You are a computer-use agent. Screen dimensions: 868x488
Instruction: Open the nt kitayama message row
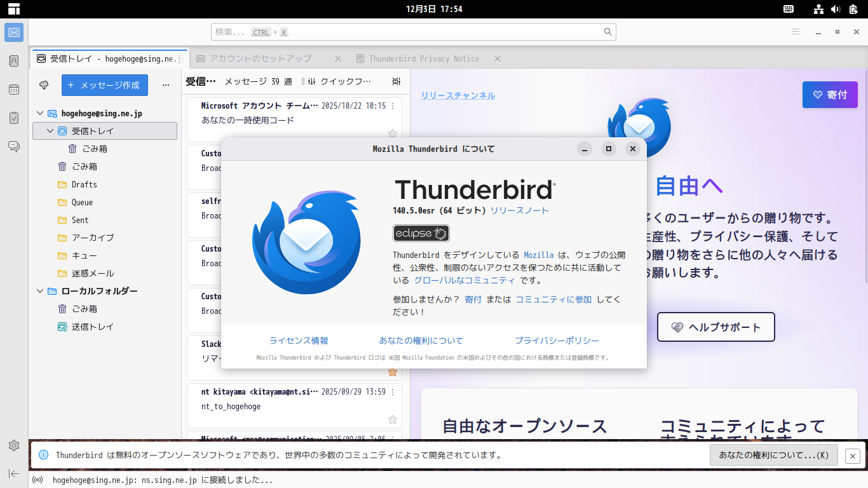(294, 405)
